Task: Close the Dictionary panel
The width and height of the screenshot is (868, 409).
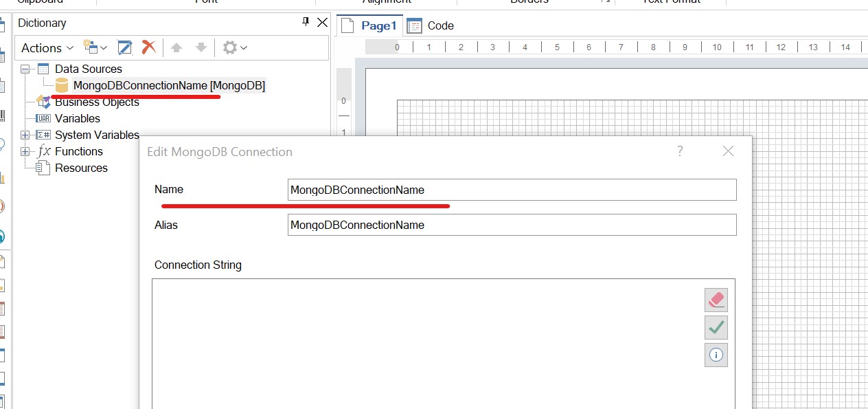Action: 322,22
